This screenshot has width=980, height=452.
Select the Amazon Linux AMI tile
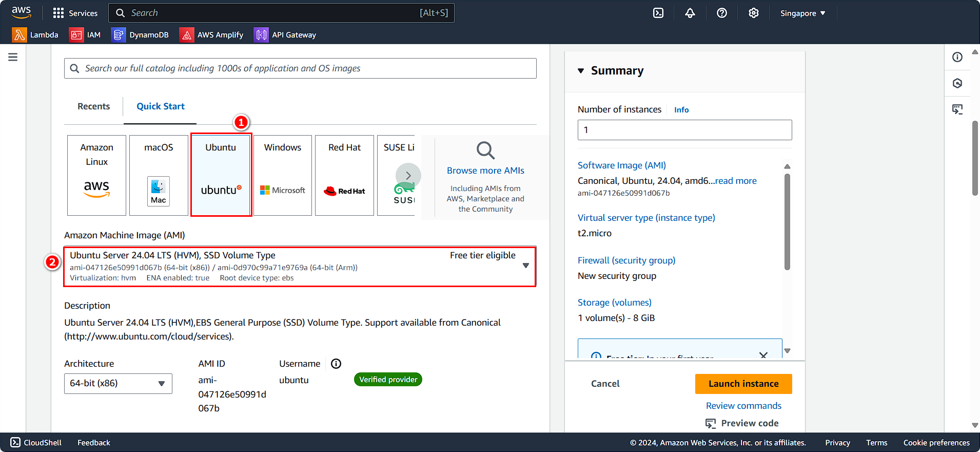point(96,175)
